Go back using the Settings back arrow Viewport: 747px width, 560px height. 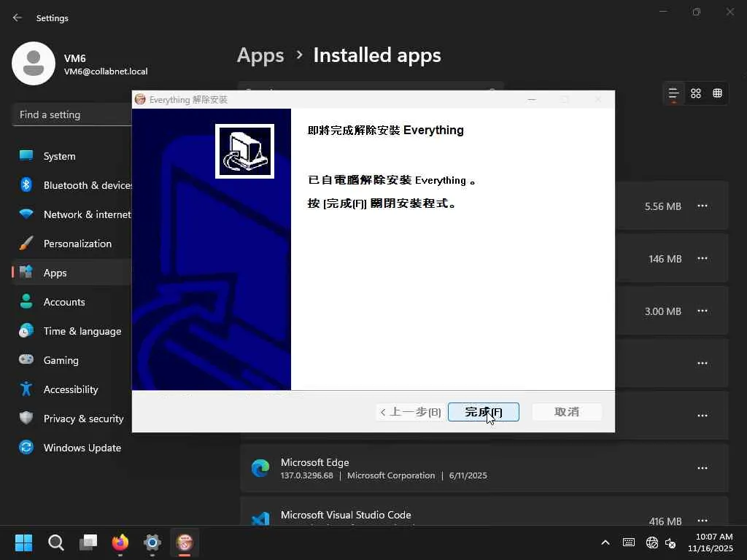18,17
